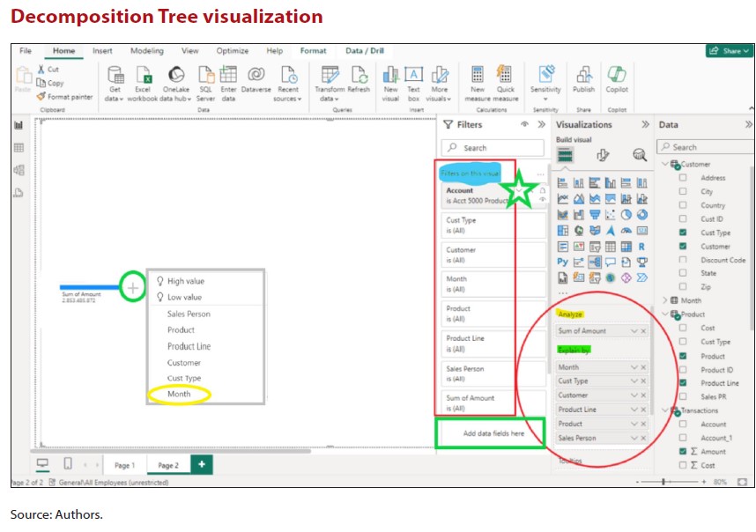Image resolution: width=756 pixels, height=532 pixels.
Task: Click the Share button
Action: [x=729, y=51]
